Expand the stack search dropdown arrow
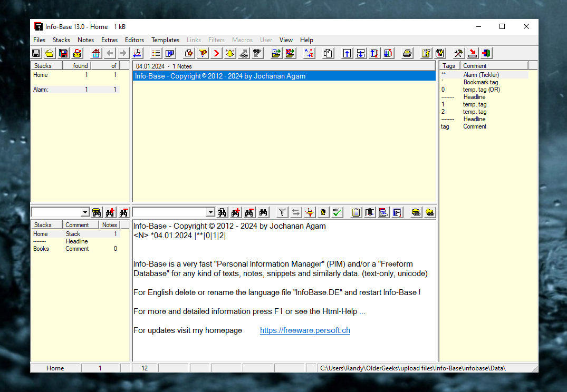 (x=85, y=212)
